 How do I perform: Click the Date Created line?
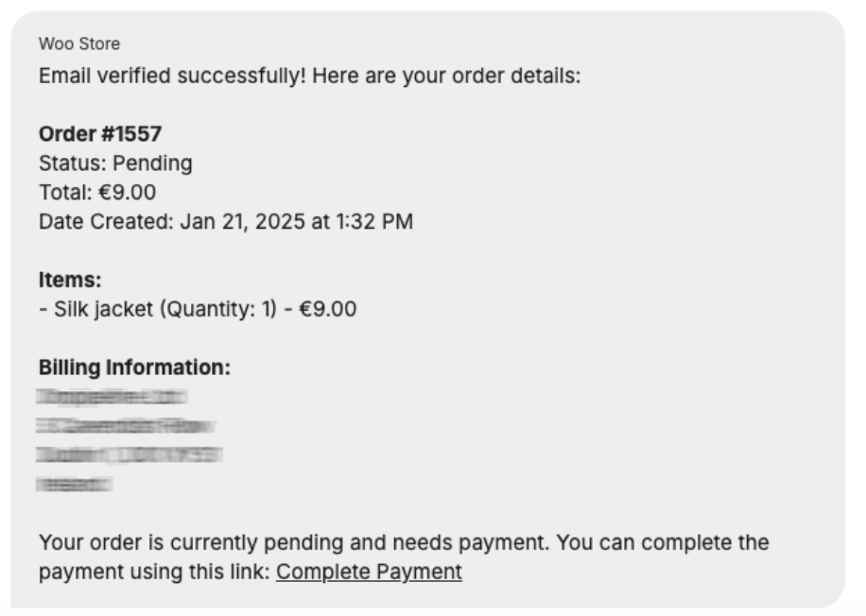click(226, 222)
